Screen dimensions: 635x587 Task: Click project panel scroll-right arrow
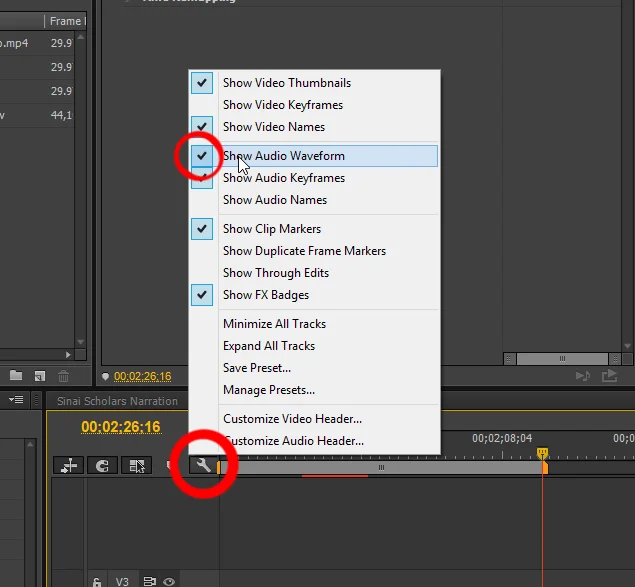click(x=68, y=355)
